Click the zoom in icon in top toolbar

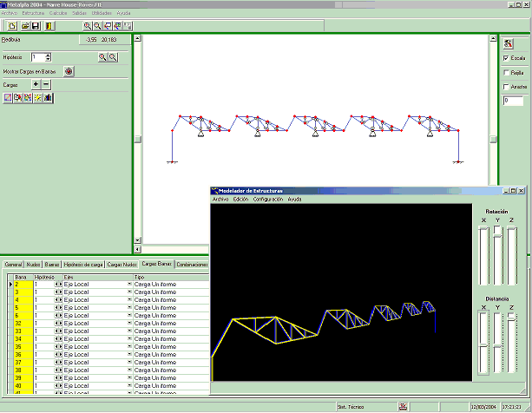[87, 26]
